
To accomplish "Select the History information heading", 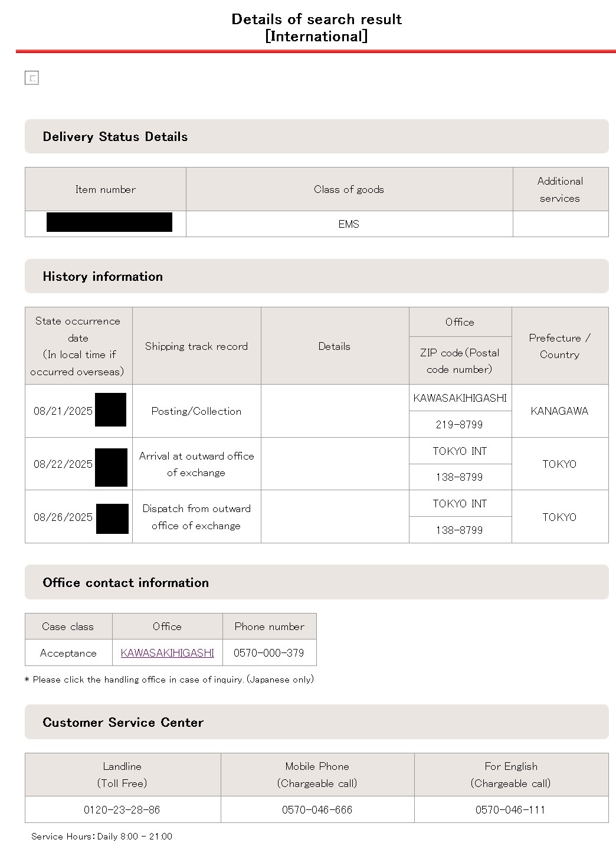I will pyautogui.click(x=103, y=277).
